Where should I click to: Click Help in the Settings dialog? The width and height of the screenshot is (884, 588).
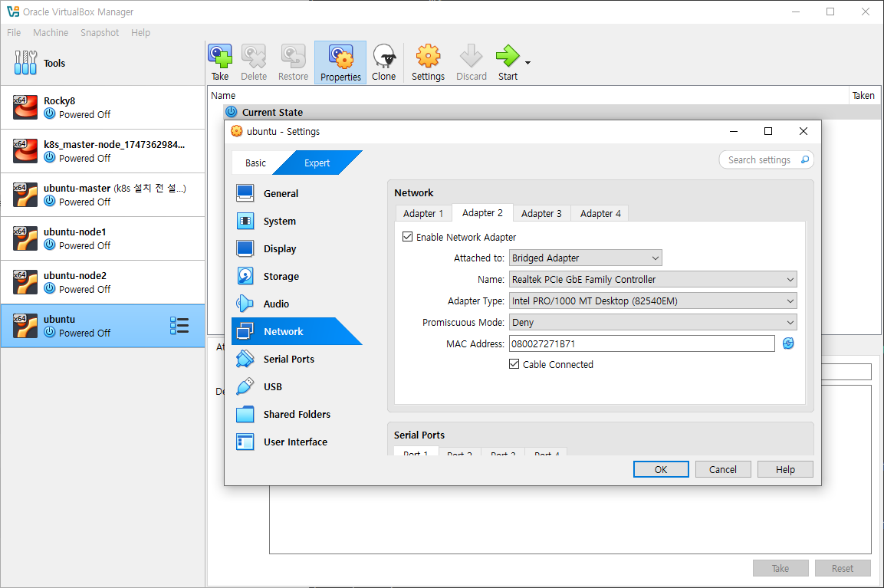(785, 469)
